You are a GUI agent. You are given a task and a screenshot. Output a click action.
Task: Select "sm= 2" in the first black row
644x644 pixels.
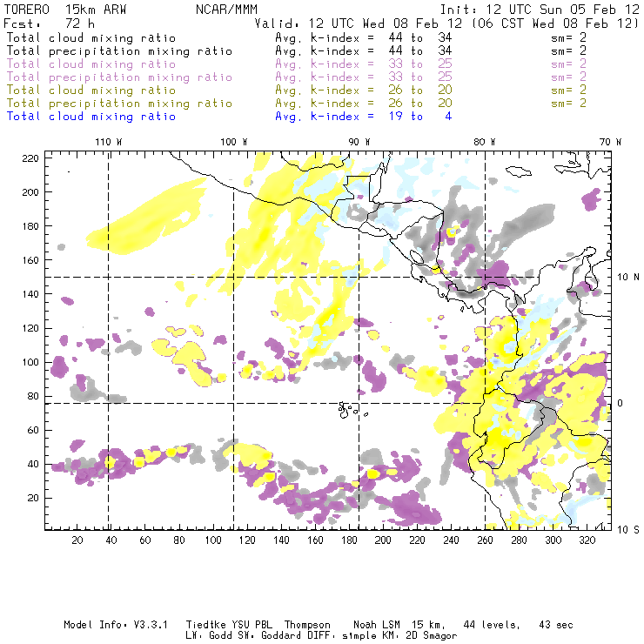click(569, 37)
